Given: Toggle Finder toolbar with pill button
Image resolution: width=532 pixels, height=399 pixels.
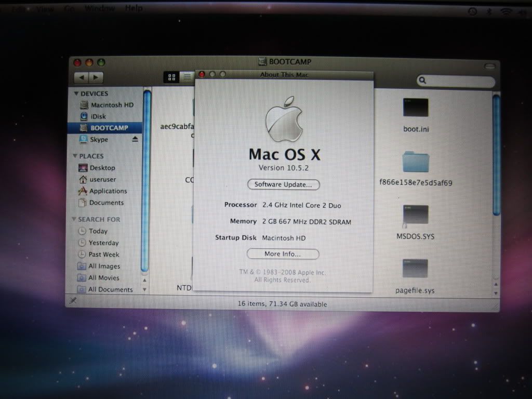Looking at the screenshot, I should tap(489, 66).
